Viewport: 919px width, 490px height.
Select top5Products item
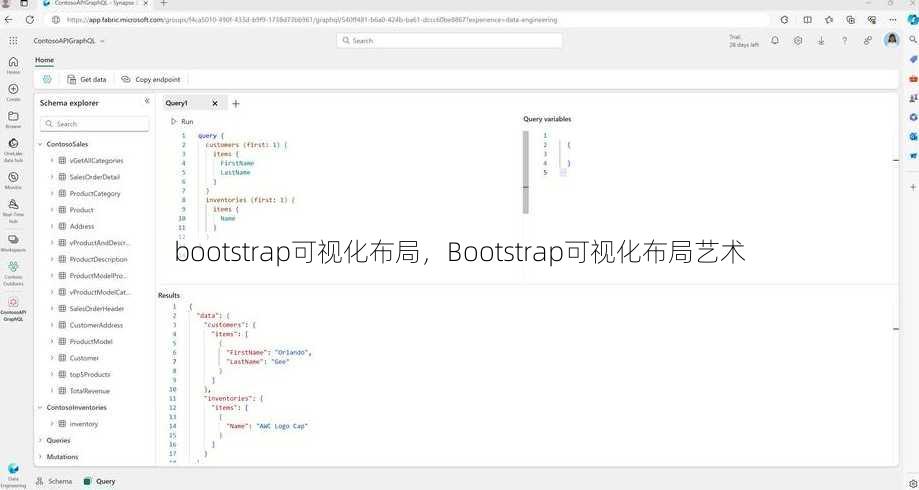tap(89, 374)
